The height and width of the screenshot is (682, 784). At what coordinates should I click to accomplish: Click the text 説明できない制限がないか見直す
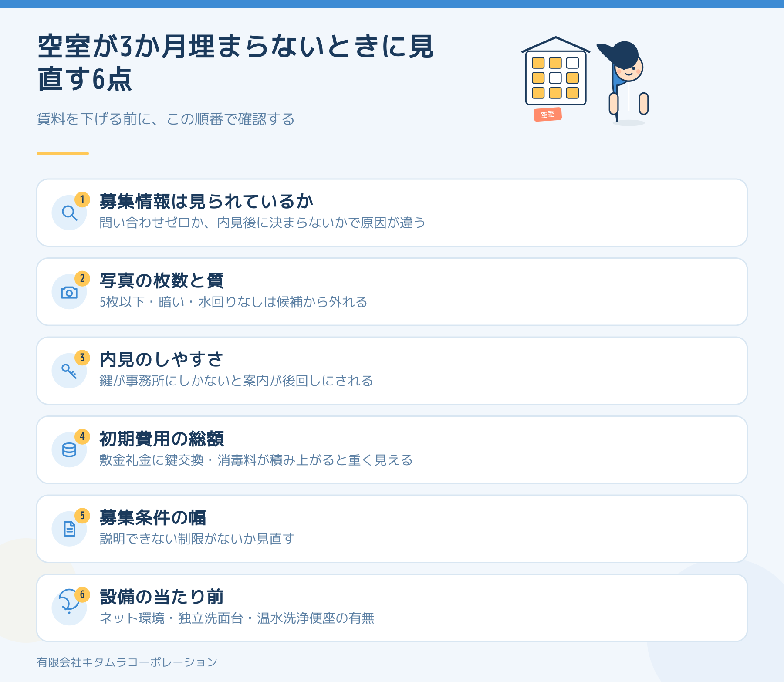tap(197, 539)
